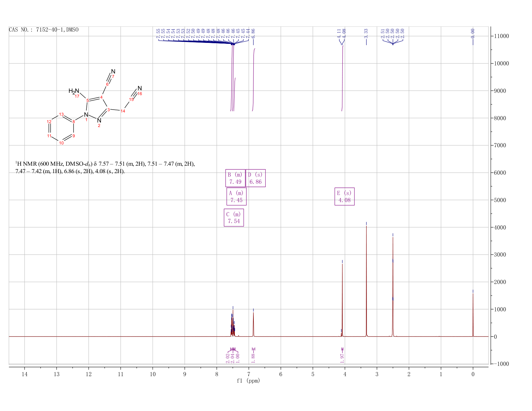Select the nitrile nitrogen atom labeled 16
Screen dimensions: 532x411
[x=140, y=88]
